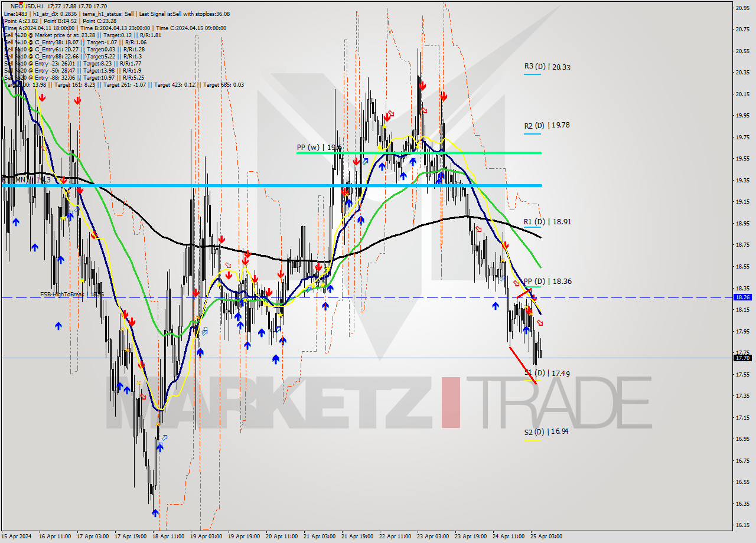Select the S1 (D) | 17.49 support label
The width and height of the screenshot is (756, 543).
pyautogui.click(x=547, y=373)
